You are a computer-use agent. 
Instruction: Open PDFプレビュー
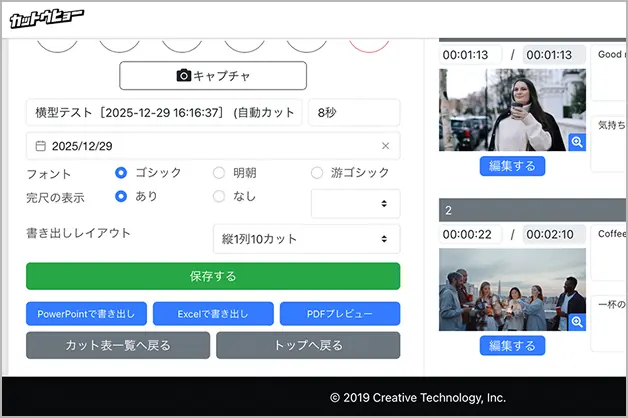click(340, 314)
